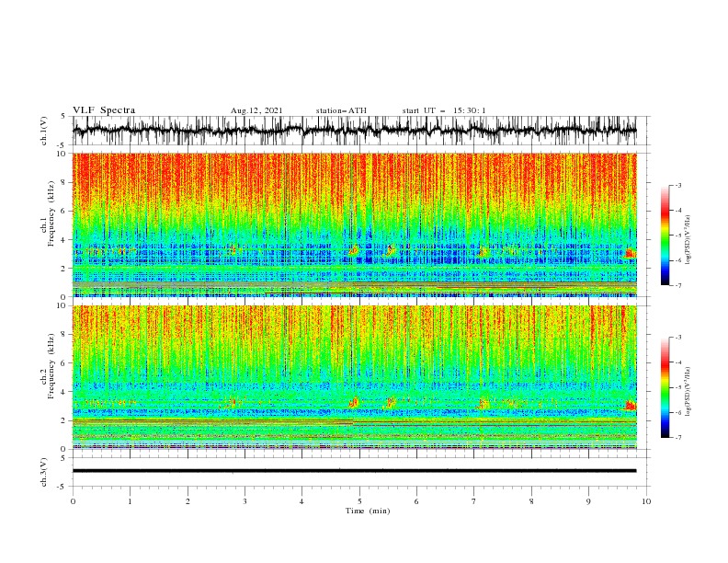Click the date 'Aug.12, 2021'
Screen dimensions: 728x563
[x=256, y=110]
